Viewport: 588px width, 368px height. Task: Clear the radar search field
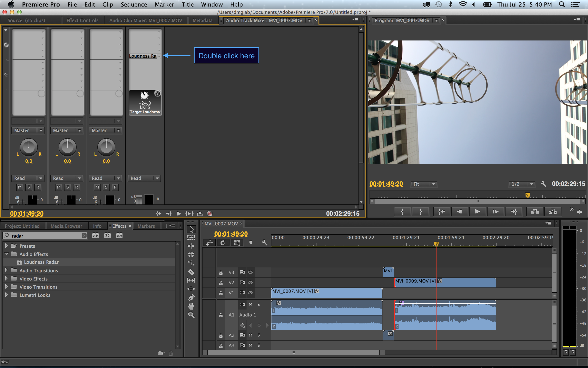coord(84,235)
